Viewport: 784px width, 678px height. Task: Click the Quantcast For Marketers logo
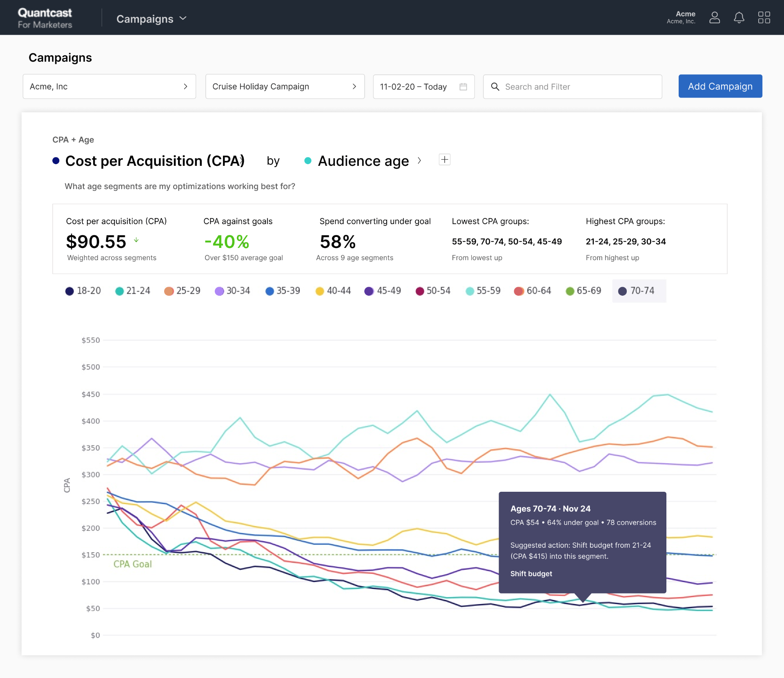45,18
